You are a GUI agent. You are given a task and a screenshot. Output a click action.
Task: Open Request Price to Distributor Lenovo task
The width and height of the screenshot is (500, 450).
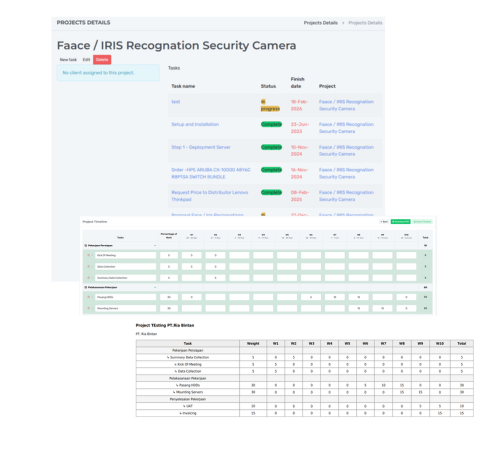[x=210, y=196]
